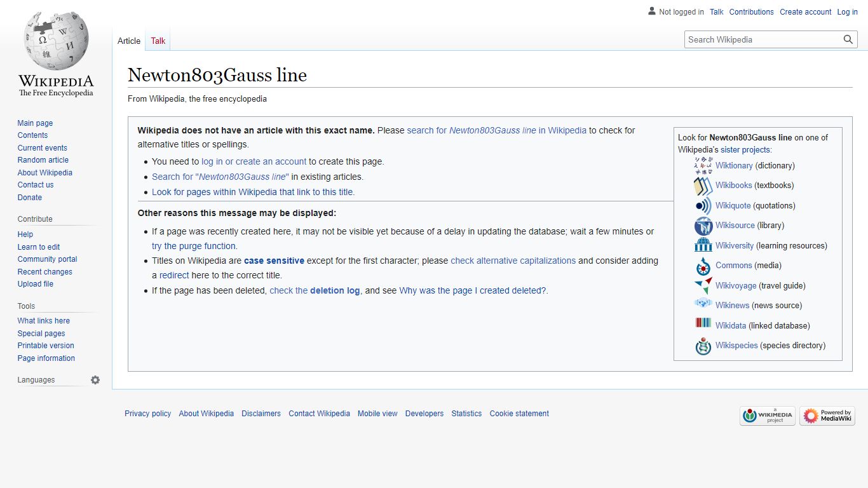
Task: Open the Contributions link at top
Action: click(x=752, y=12)
